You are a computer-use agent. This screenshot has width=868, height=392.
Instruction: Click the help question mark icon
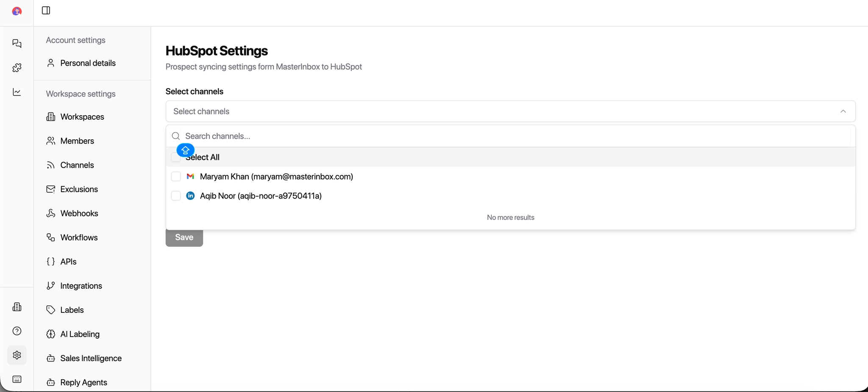pyautogui.click(x=17, y=331)
